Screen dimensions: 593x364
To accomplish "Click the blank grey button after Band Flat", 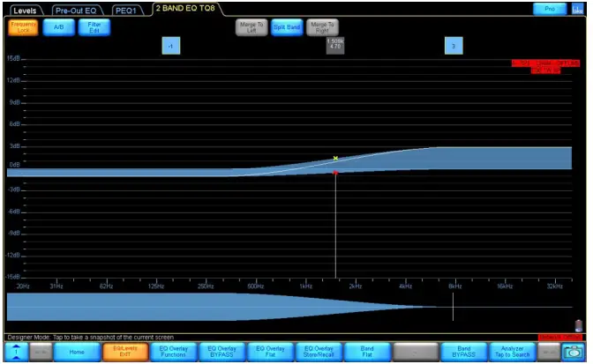I will [416, 353].
